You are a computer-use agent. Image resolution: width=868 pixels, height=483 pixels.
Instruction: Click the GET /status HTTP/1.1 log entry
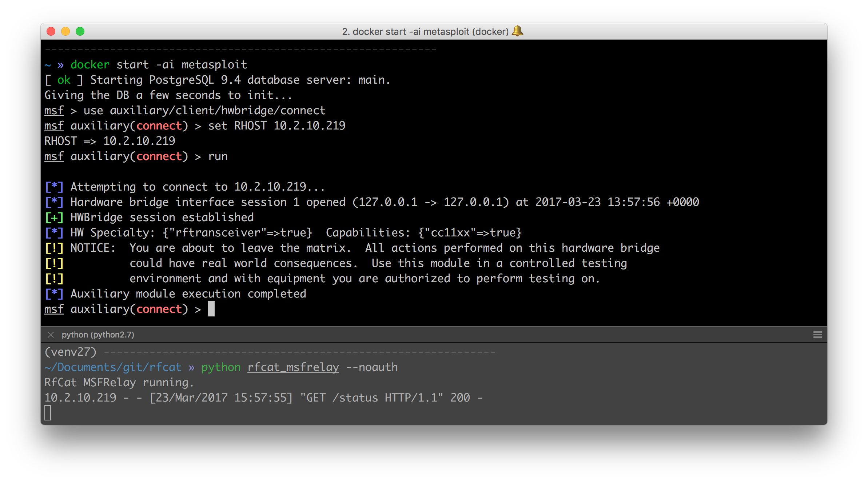pos(371,398)
